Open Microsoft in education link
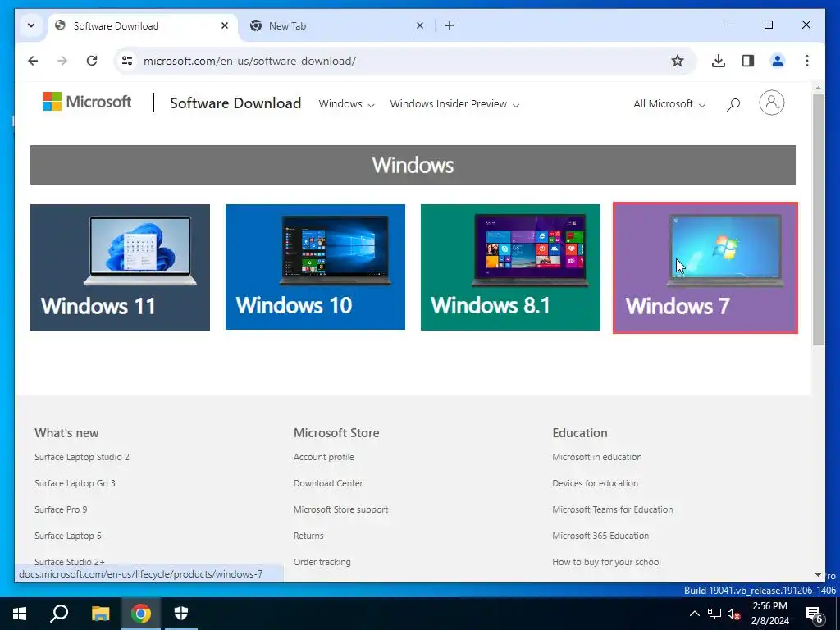Image resolution: width=840 pixels, height=630 pixels. [x=597, y=457]
